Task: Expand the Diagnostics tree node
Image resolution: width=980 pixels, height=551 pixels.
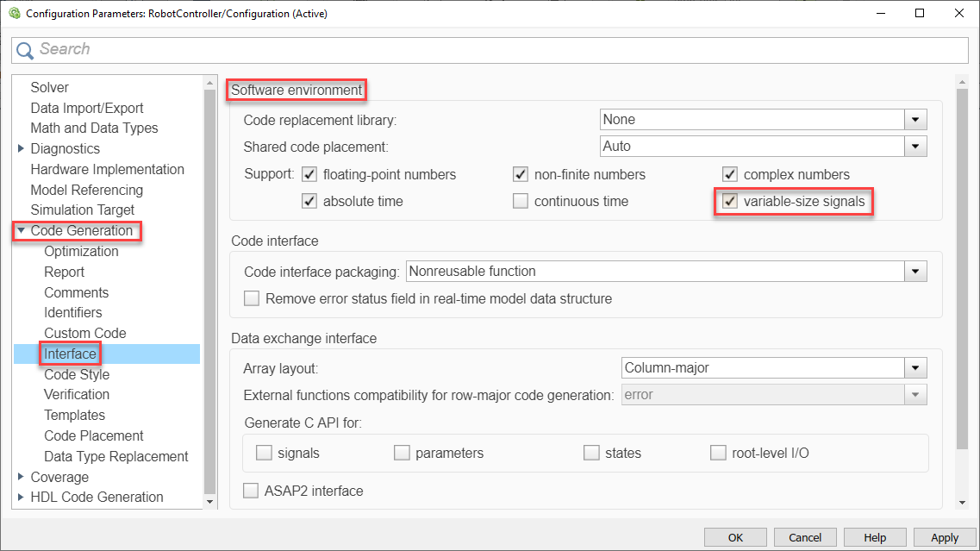Action: point(21,149)
